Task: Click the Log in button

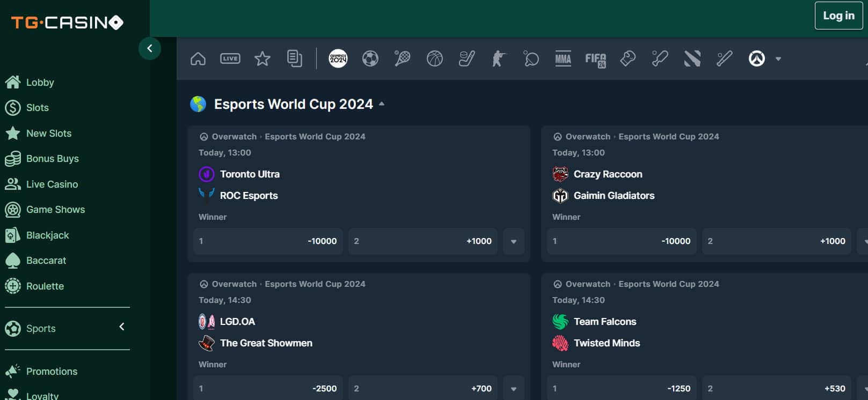Action: (838, 16)
